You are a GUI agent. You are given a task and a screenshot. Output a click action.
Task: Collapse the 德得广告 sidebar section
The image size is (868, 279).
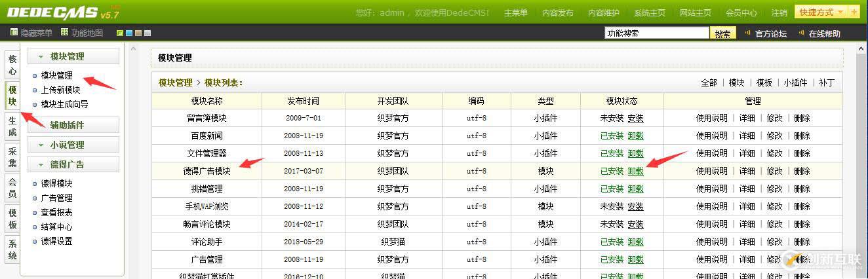click(73, 164)
